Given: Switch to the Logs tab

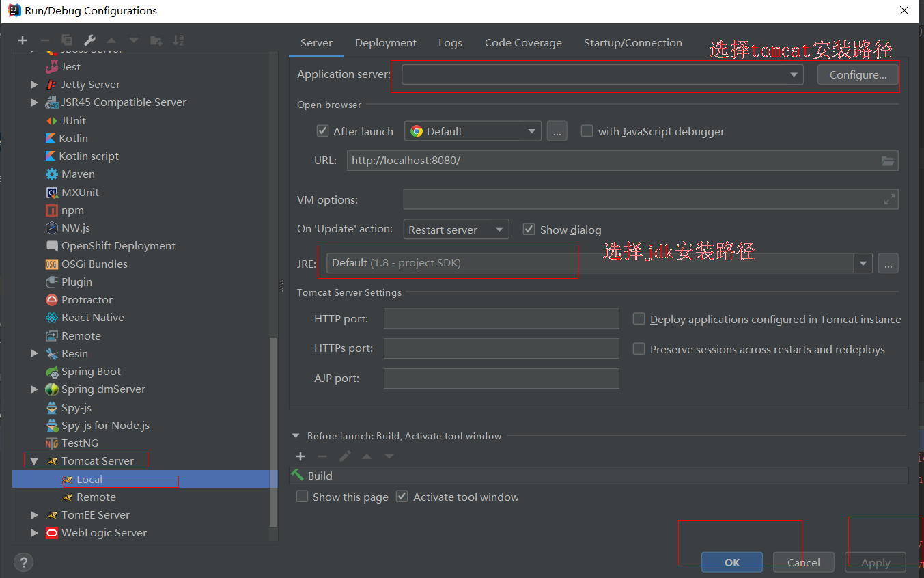Looking at the screenshot, I should click(x=450, y=42).
